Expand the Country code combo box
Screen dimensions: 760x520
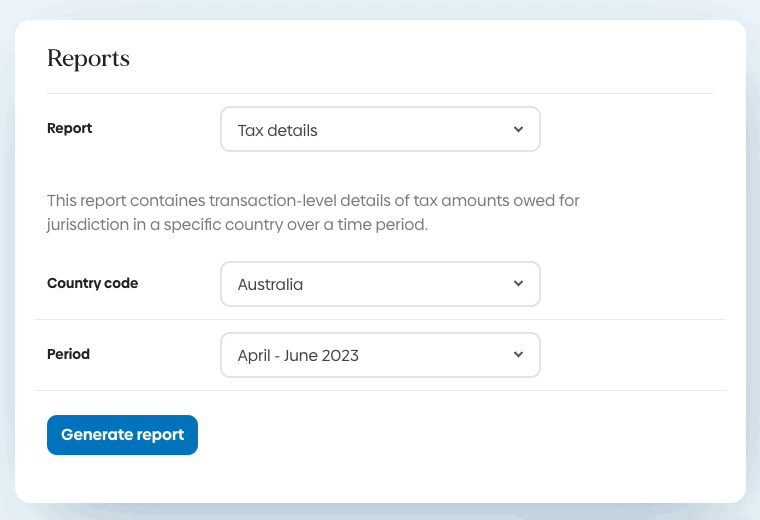(380, 284)
